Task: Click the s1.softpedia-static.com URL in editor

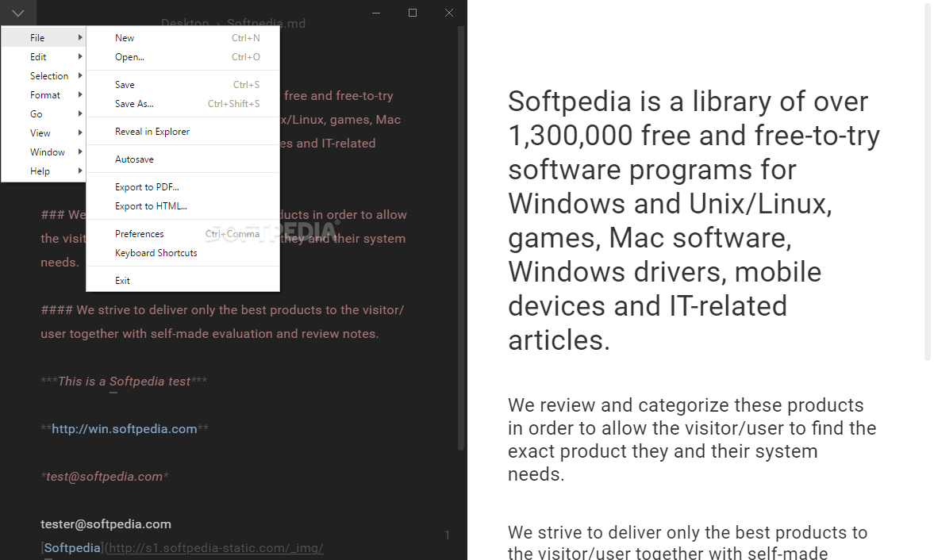Action: click(x=216, y=548)
